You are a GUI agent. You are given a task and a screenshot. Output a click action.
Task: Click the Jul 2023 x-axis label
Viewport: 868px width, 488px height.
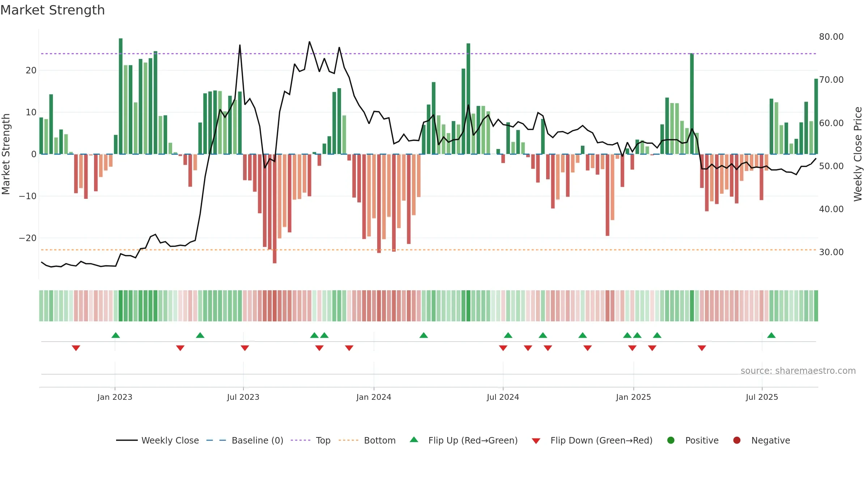pyautogui.click(x=243, y=397)
